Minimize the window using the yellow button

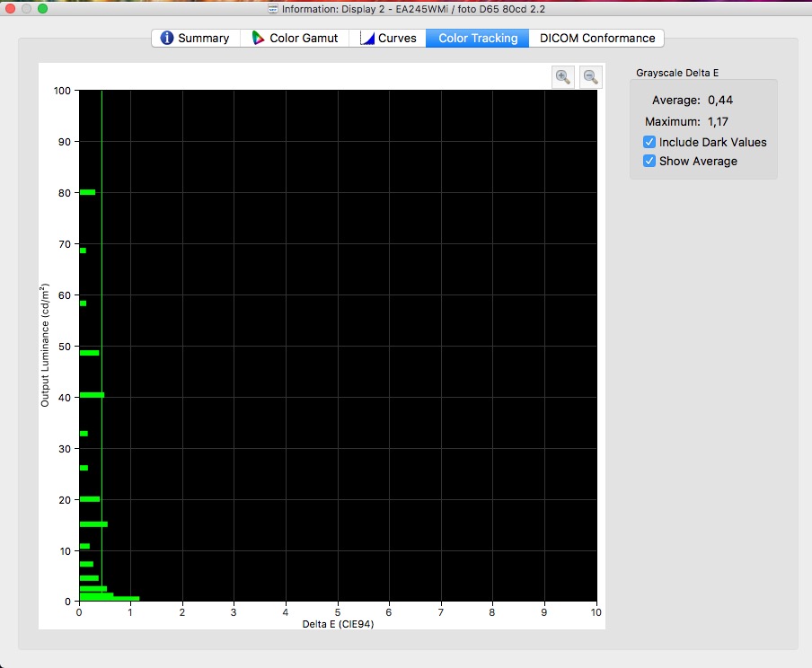pos(27,9)
